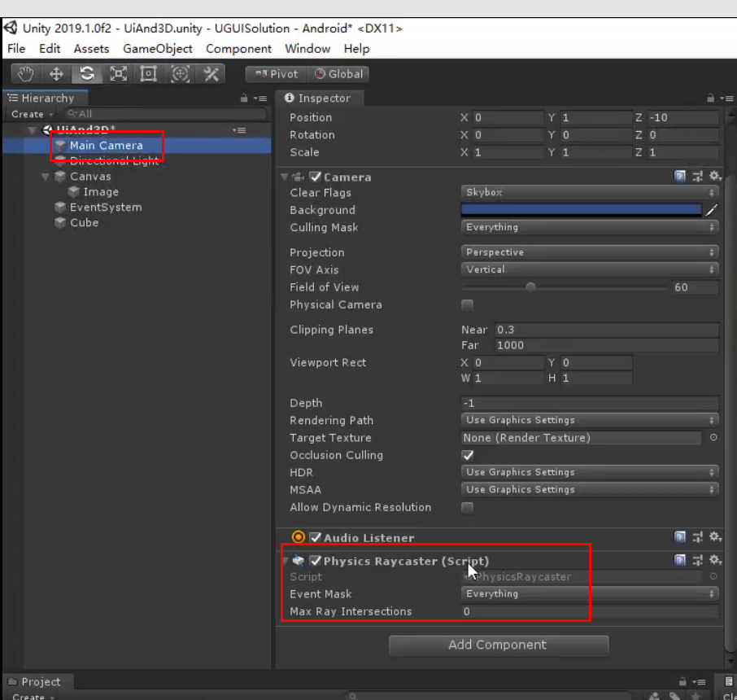Open the Assets menu
Image resolution: width=737 pixels, height=700 pixels.
point(91,49)
